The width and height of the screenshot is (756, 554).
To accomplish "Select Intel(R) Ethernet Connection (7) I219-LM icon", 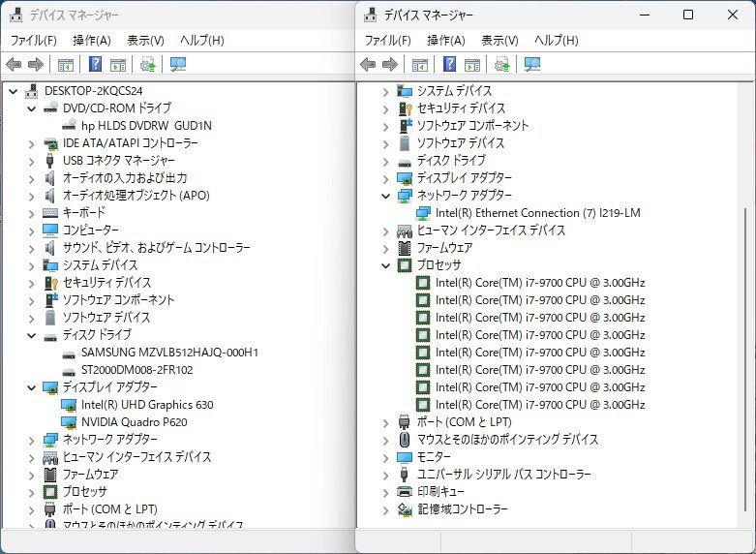I will coord(423,213).
